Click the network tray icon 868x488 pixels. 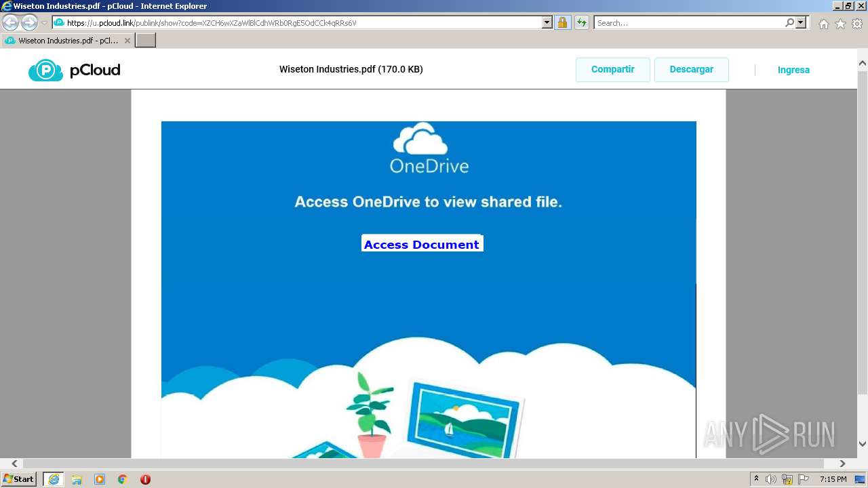(787, 479)
